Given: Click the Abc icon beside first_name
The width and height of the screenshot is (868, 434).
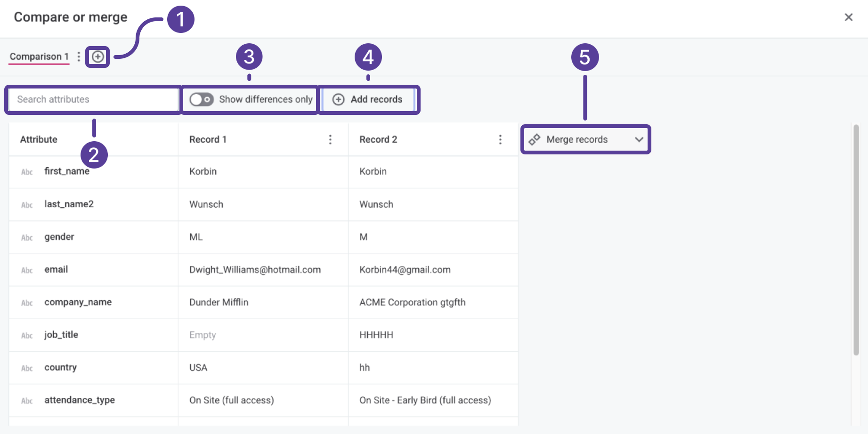Looking at the screenshot, I should pyautogui.click(x=27, y=172).
